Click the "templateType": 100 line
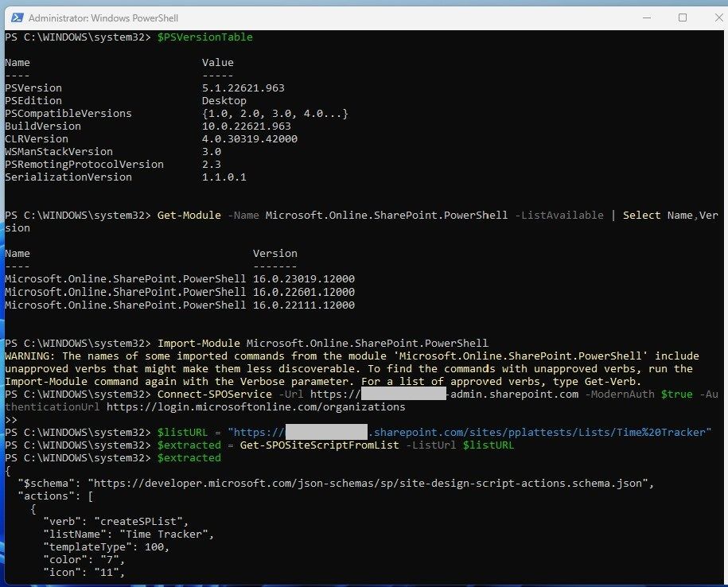728x587 pixels. pos(107,547)
